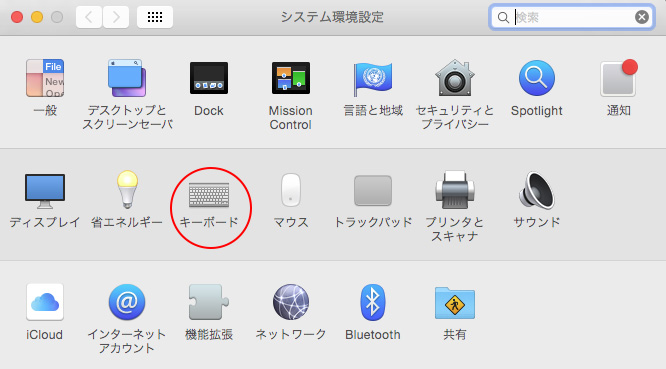Open Sharing (共有) preferences
The height and width of the screenshot is (369, 666).
point(454,303)
